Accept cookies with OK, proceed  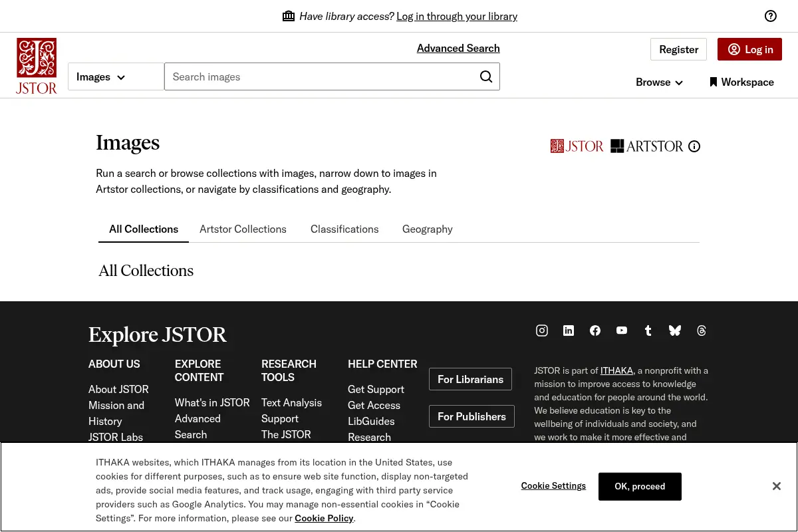(x=640, y=486)
